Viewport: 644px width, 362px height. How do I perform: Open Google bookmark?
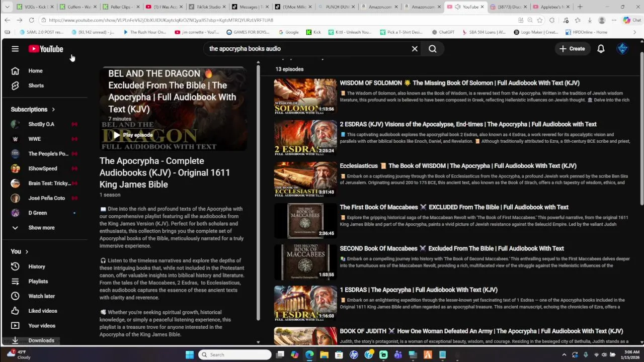click(288, 32)
